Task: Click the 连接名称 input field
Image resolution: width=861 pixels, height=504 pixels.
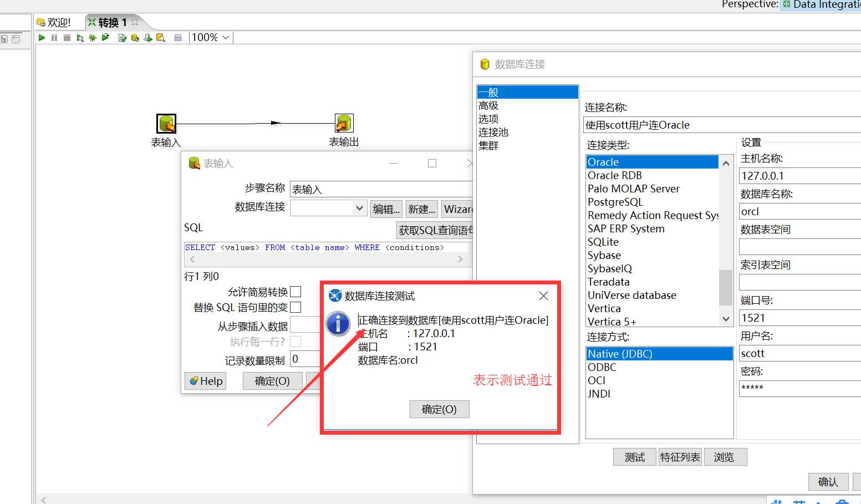Action: [722, 125]
